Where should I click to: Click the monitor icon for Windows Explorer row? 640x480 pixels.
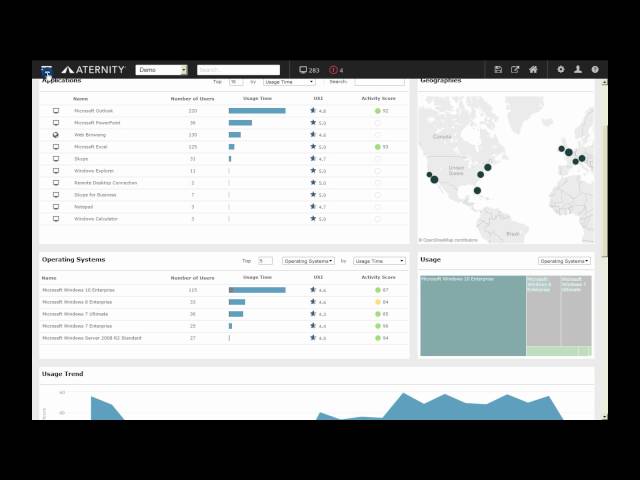[56, 171]
